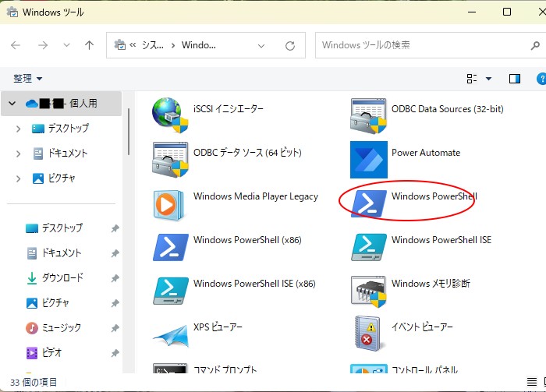Click the XPS ビューアー icon
This screenshot has height=392, width=546.
click(171, 336)
